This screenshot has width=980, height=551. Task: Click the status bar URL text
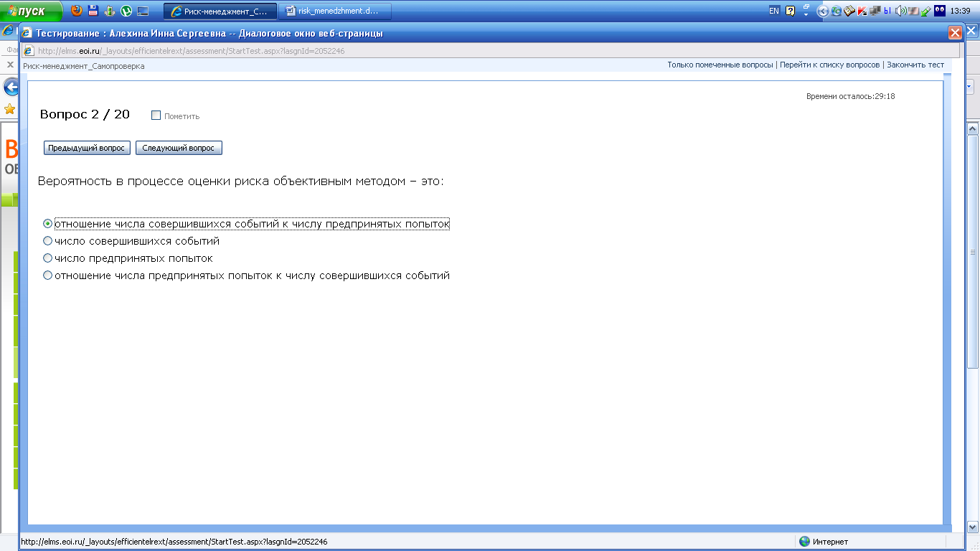174,542
